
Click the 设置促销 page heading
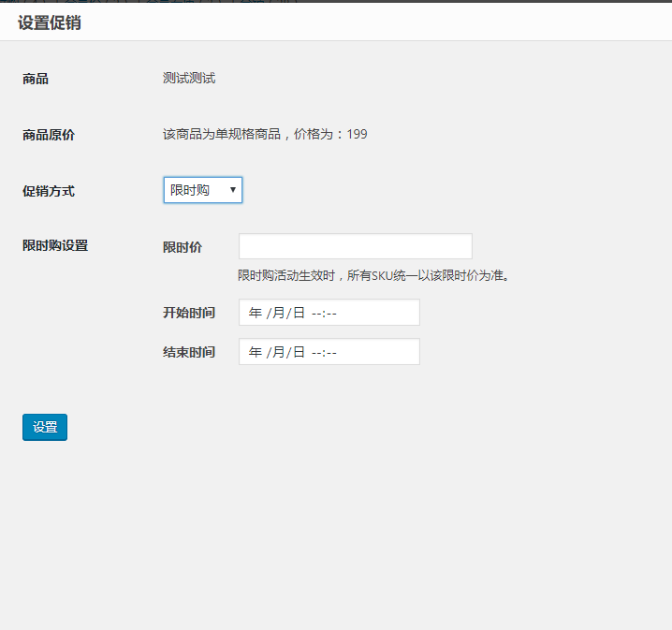point(49,22)
